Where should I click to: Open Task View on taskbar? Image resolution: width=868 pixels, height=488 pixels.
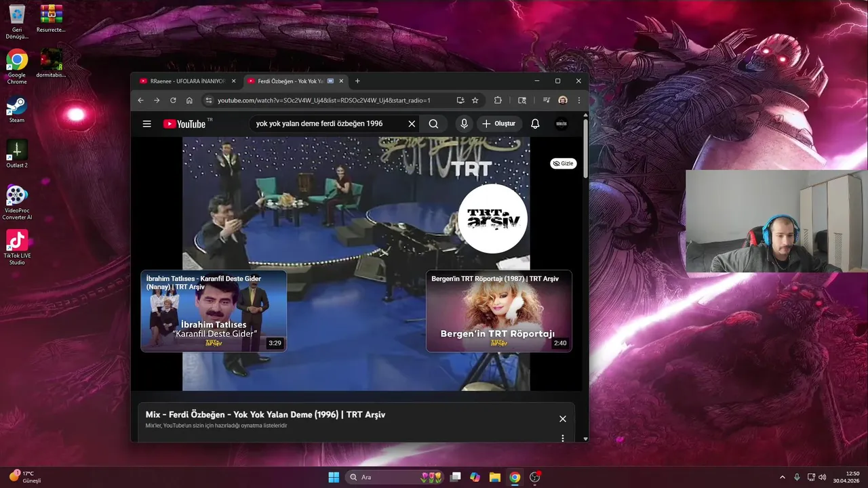click(x=456, y=477)
